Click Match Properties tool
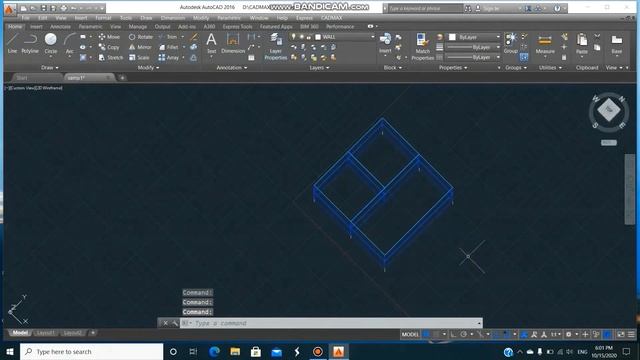The image size is (640, 360). [x=422, y=47]
